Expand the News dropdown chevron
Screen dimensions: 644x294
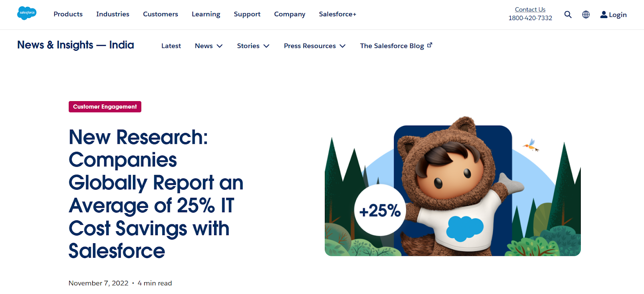(x=220, y=46)
